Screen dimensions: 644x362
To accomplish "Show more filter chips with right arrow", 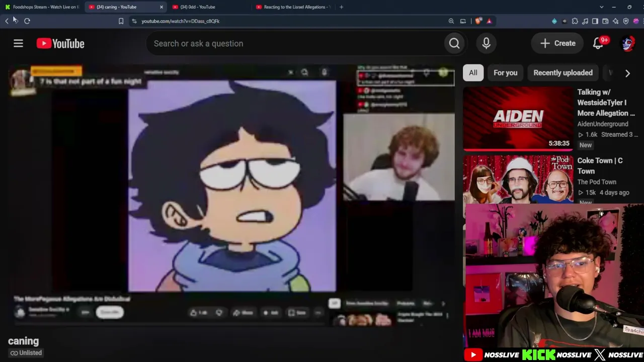I will (x=627, y=73).
